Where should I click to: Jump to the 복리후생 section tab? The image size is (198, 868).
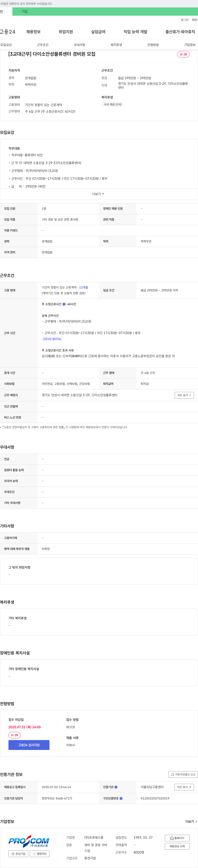click(x=116, y=45)
